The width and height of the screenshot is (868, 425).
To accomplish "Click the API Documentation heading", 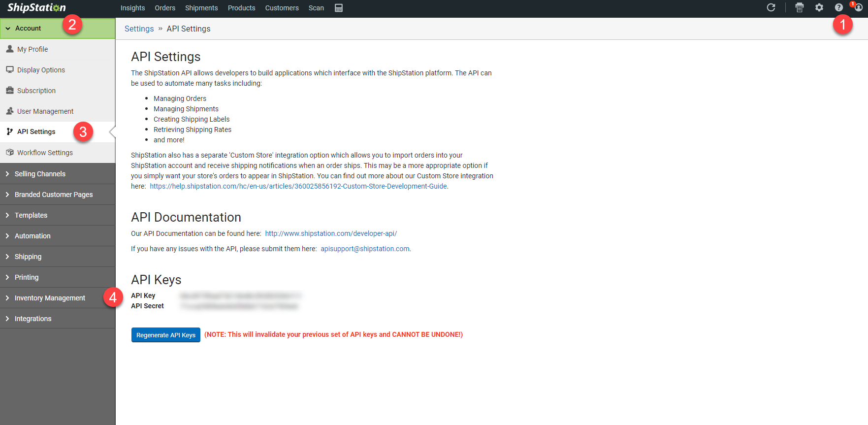I will coord(186,217).
